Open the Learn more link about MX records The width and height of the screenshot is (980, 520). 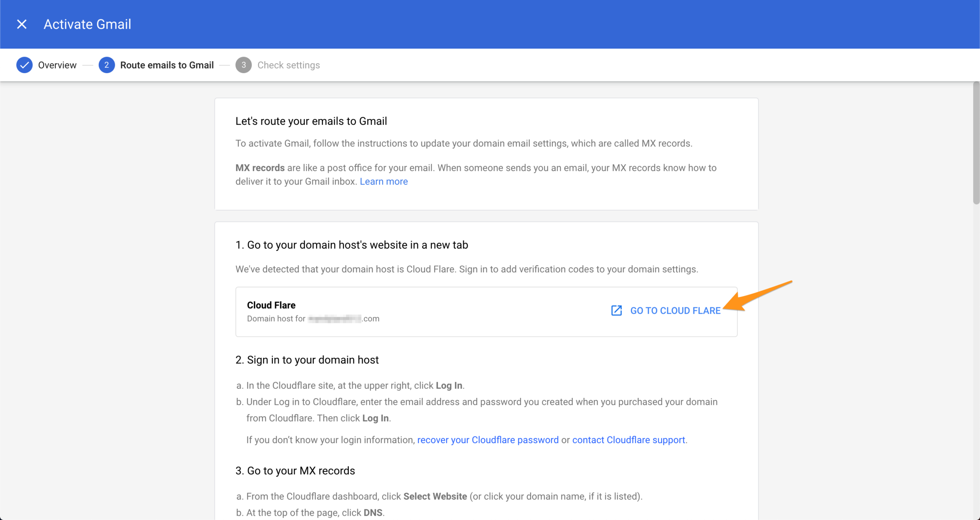384,181
